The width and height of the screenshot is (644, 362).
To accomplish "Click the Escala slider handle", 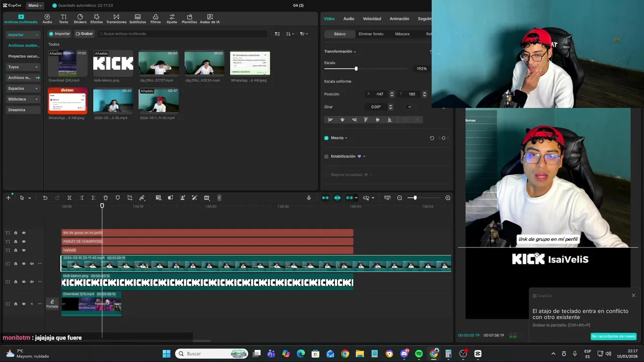I will coord(356,68).
